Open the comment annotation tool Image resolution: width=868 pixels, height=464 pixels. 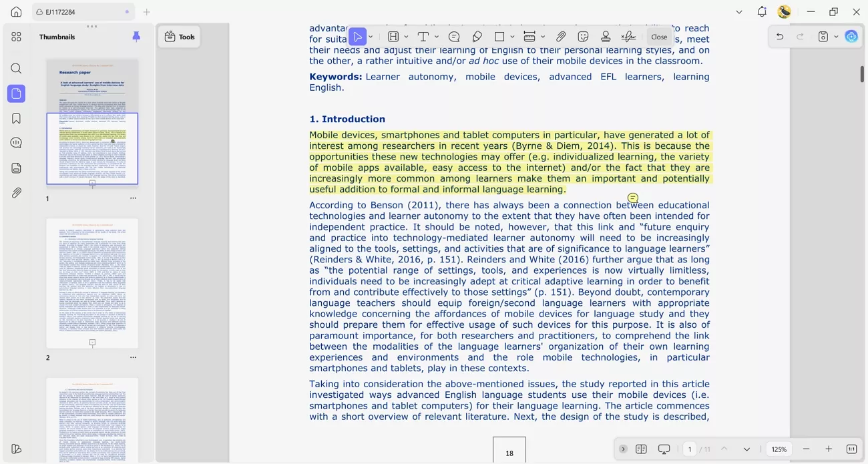pos(454,37)
